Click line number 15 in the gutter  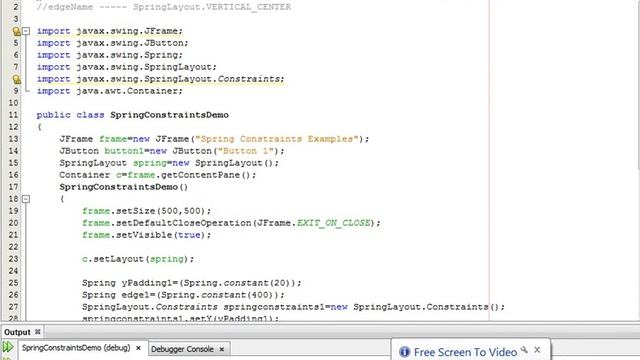(13, 163)
